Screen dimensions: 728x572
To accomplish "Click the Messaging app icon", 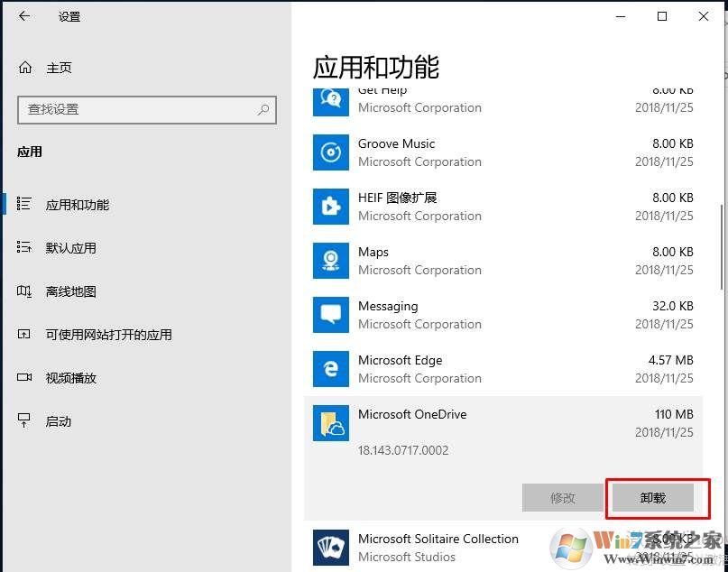I will (x=330, y=315).
